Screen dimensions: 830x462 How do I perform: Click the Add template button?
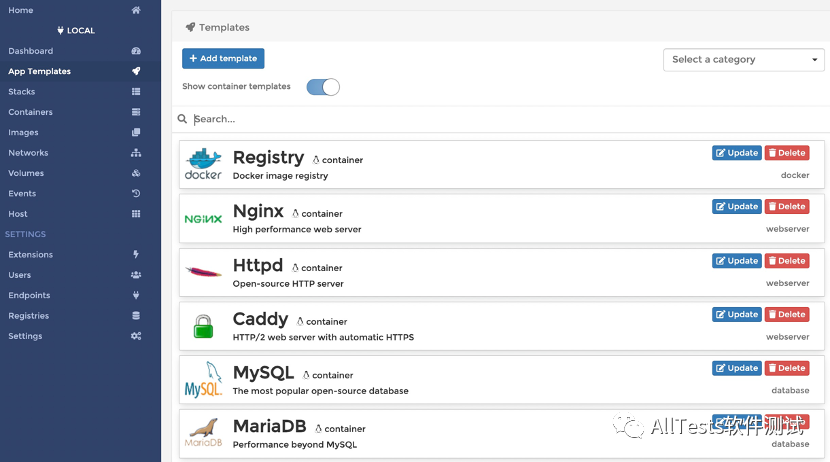(223, 58)
